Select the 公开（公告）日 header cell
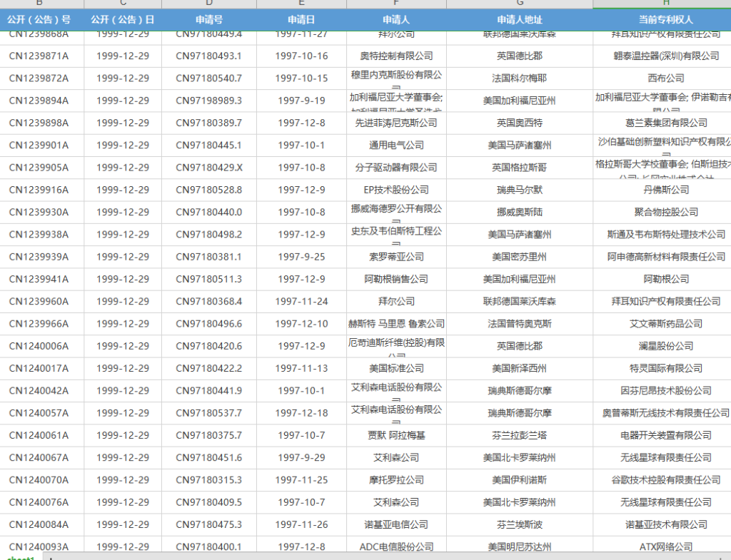The width and height of the screenshot is (731, 560). [123, 19]
